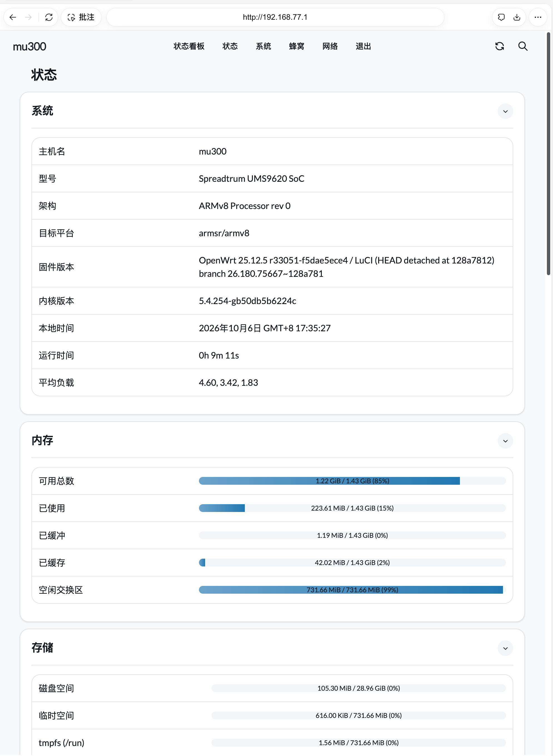Open the 状态 navigation menu
The height and width of the screenshot is (756, 553).
coord(230,46)
